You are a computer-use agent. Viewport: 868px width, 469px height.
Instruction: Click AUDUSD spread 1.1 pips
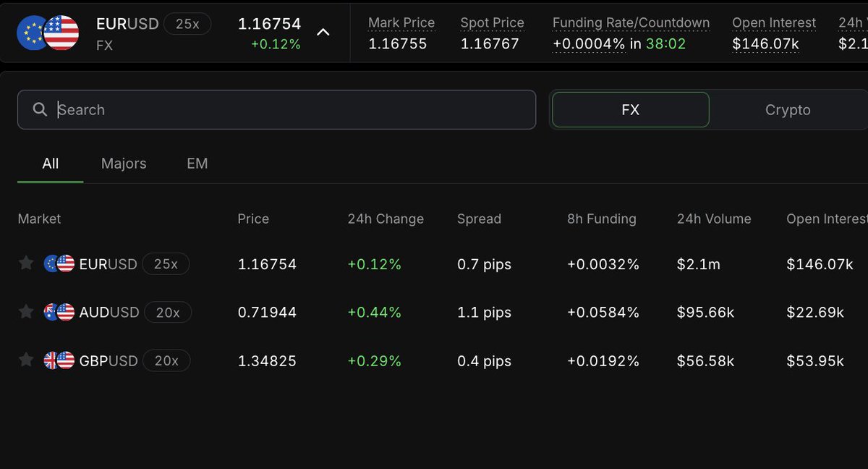tap(484, 312)
